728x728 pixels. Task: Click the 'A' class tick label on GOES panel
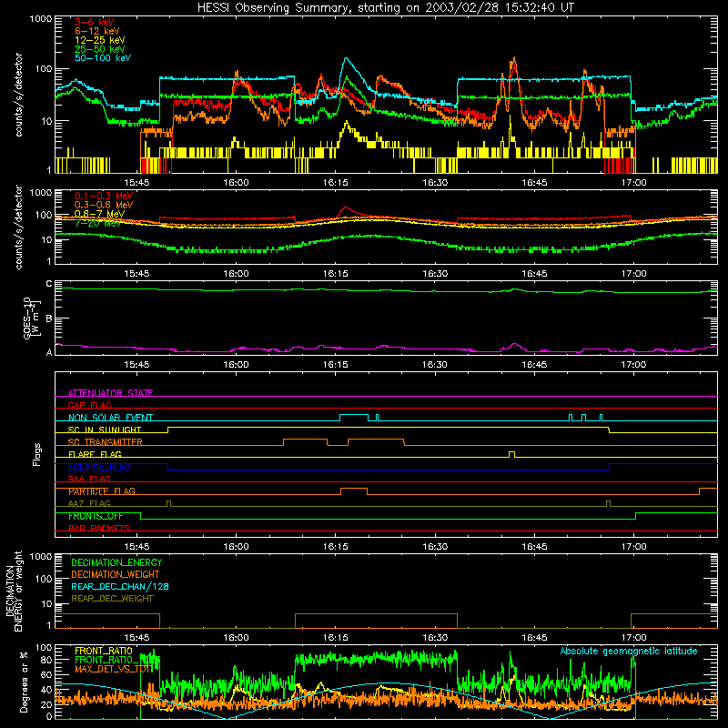tap(49, 352)
